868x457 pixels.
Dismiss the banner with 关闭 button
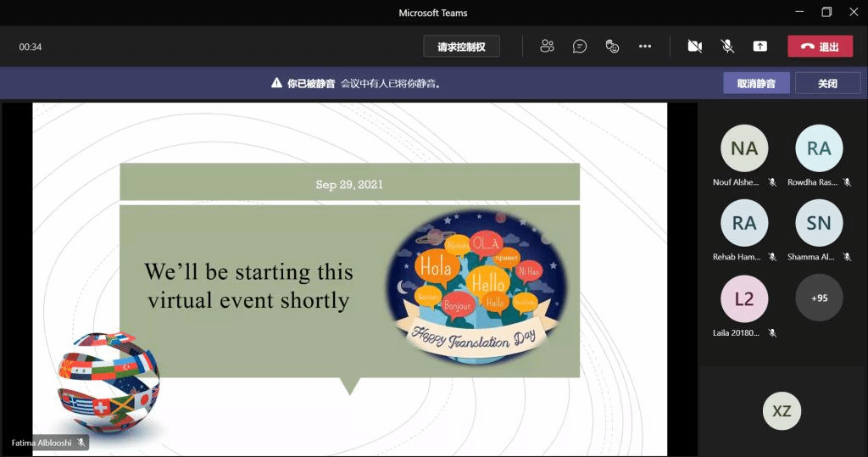[x=827, y=84]
